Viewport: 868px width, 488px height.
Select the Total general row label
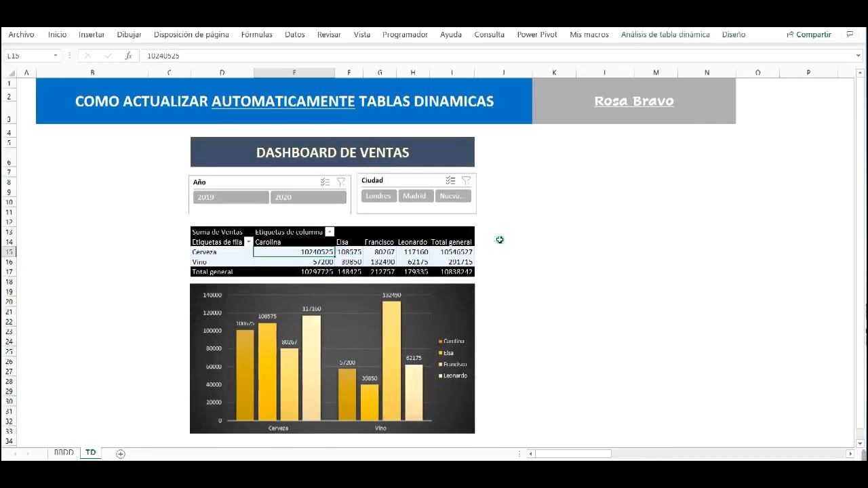(x=222, y=272)
